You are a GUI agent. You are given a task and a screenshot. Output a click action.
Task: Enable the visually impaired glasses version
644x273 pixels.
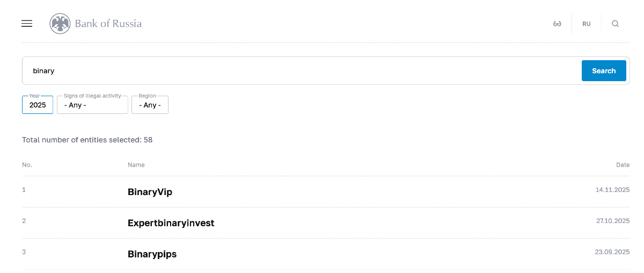(x=557, y=24)
